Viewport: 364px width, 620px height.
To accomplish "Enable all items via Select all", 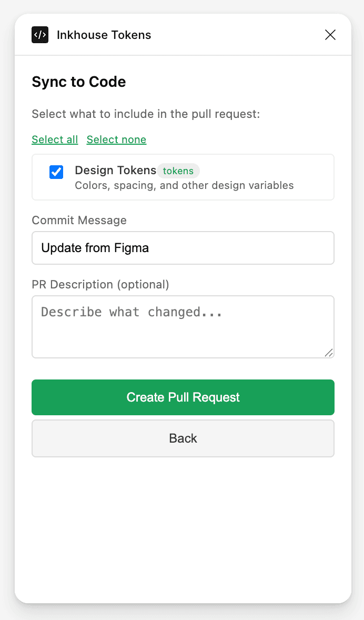I will pyautogui.click(x=55, y=139).
